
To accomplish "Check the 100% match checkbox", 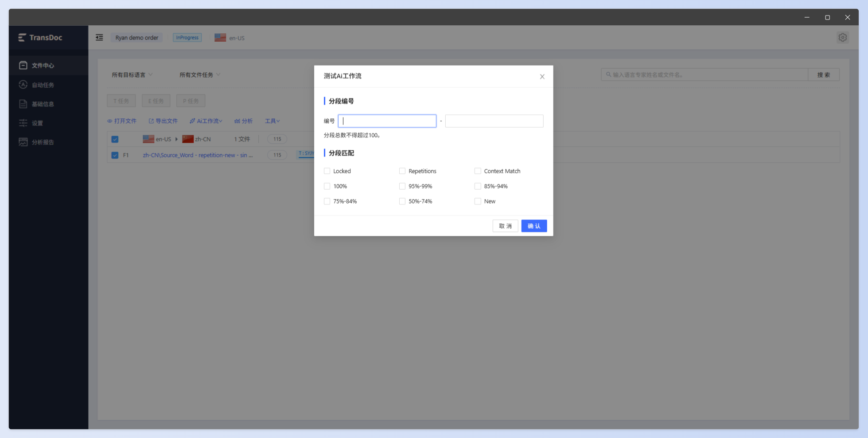I will [x=327, y=186].
